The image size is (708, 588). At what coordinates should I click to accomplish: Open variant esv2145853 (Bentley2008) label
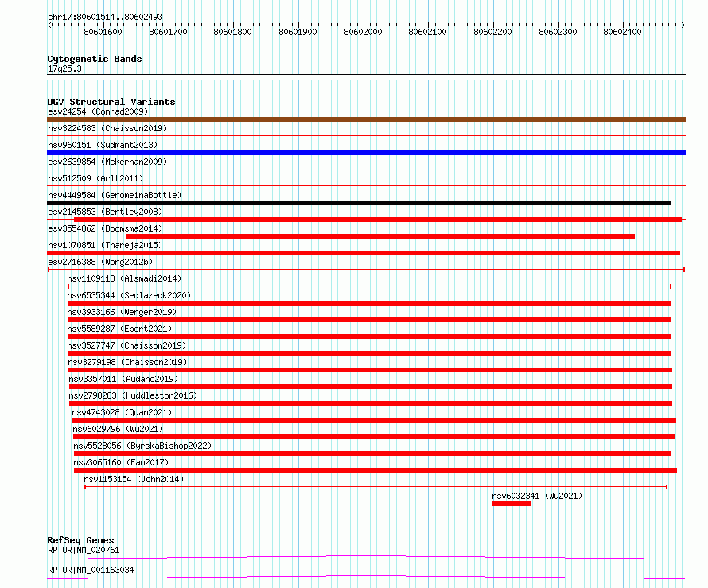point(105,212)
